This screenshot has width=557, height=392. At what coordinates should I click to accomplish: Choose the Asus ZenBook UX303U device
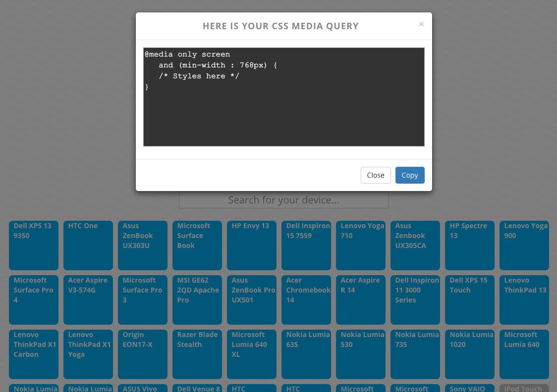(142, 245)
